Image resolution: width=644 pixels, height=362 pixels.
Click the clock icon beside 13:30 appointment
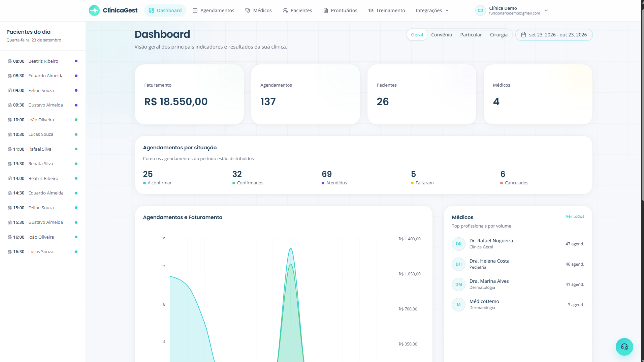click(x=10, y=164)
